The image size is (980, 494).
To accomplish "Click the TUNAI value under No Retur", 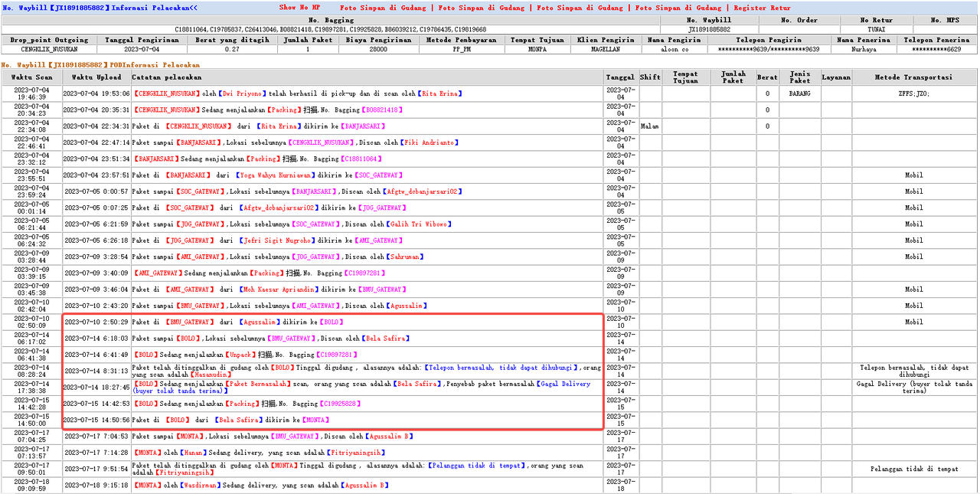I will click(x=876, y=29).
